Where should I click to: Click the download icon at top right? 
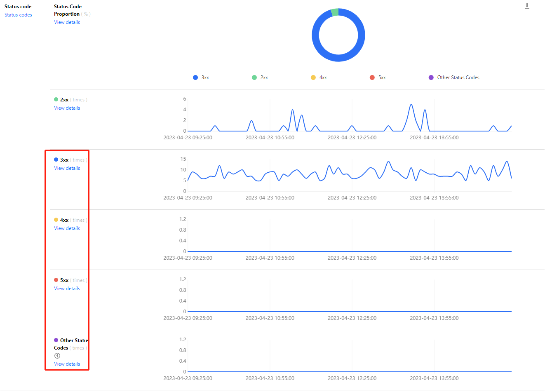pos(527,6)
